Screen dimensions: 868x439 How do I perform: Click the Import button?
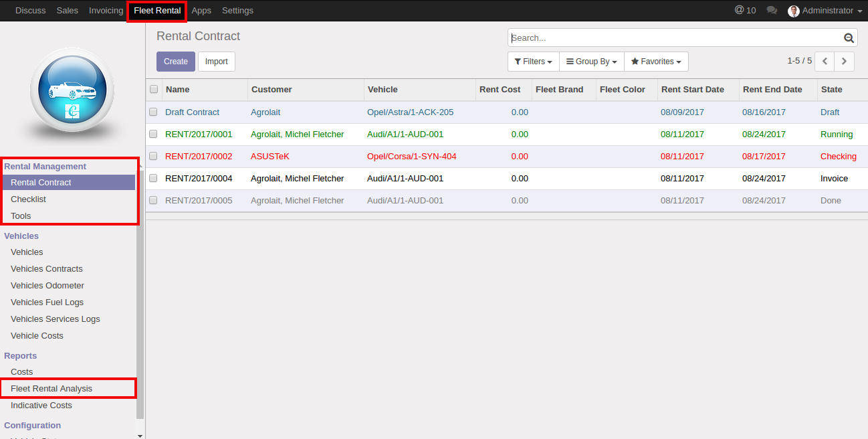tap(216, 62)
